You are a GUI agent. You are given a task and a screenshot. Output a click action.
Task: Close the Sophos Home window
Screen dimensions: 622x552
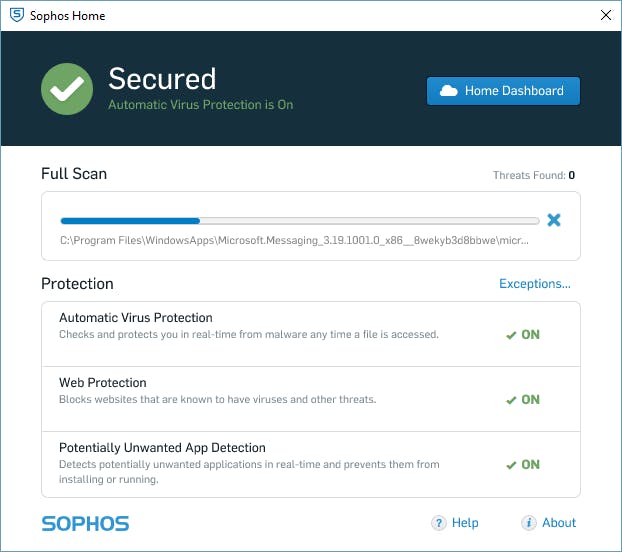point(605,16)
